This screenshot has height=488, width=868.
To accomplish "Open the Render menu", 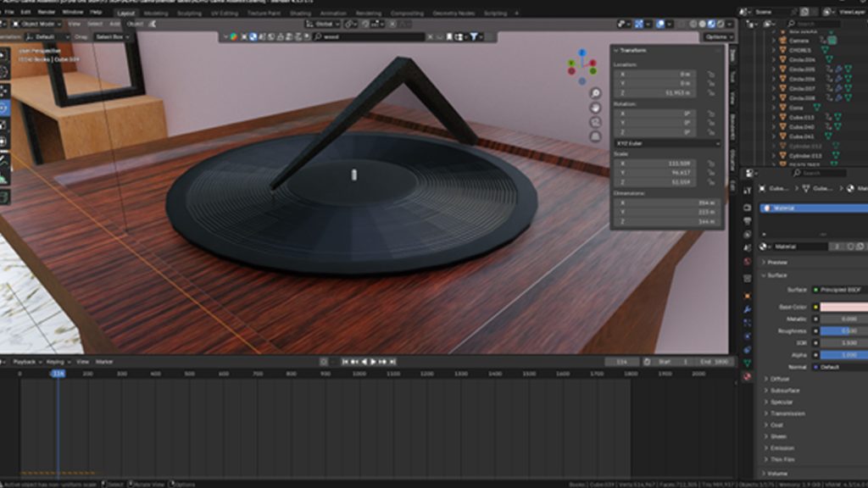I will (x=47, y=14).
